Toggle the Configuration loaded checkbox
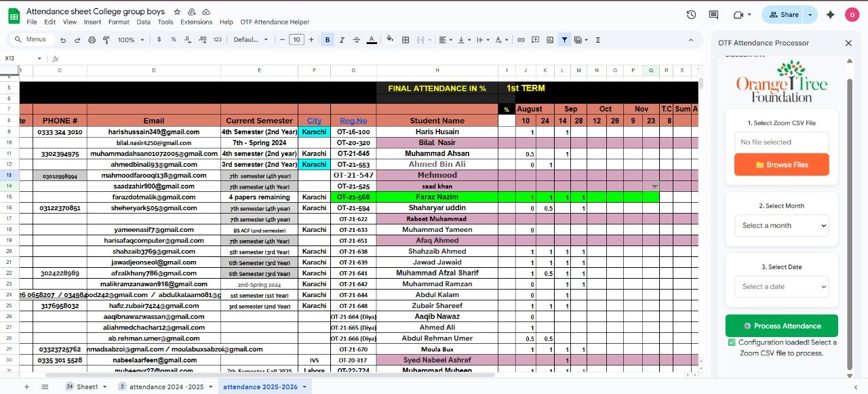This screenshot has width=868, height=394. coord(731,342)
